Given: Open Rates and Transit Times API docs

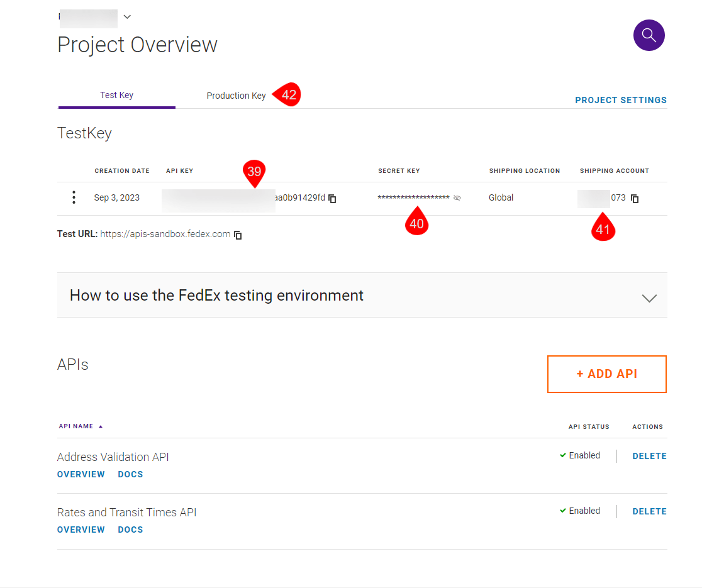Looking at the screenshot, I should pos(130,530).
